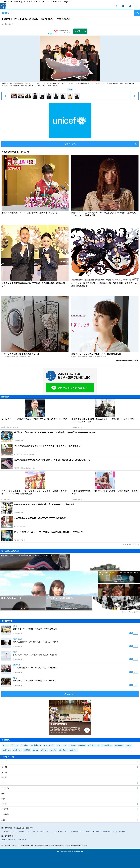Open the Perfume×ドコモ FUTURE-EXPERIMENT VOL.04 row

point(70,535)
